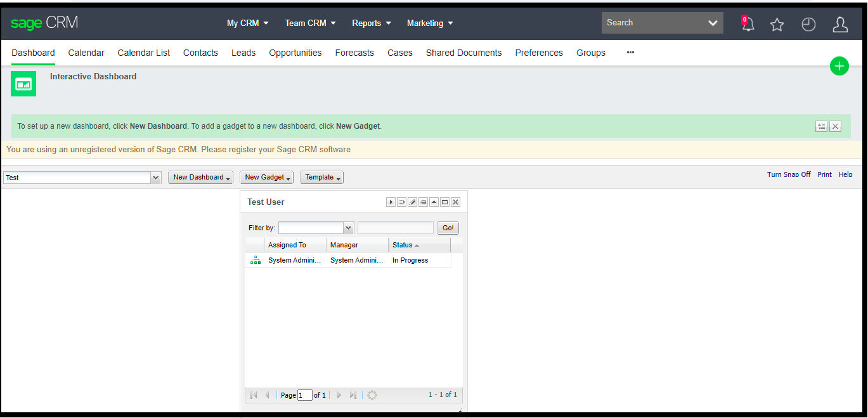868x418 pixels.
Task: Go to previous page in gadget pager
Action: pos(267,395)
